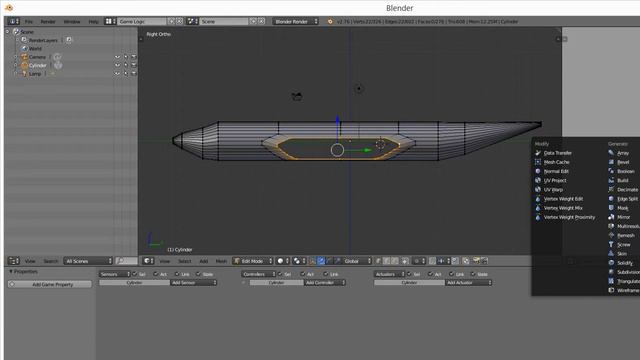
Task: Open the viewport shading mode selector
Action: pyautogui.click(x=283, y=261)
